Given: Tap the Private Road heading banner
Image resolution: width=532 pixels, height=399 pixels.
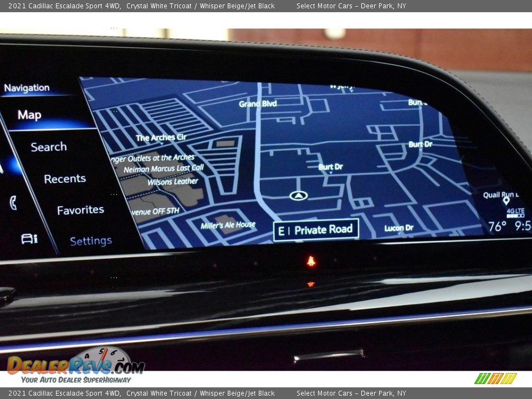Looking at the screenshot, I should click(x=316, y=231).
